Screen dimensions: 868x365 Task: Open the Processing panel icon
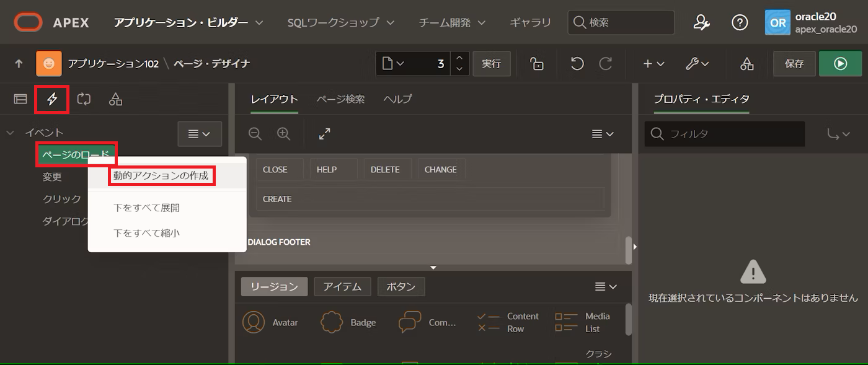pos(84,99)
